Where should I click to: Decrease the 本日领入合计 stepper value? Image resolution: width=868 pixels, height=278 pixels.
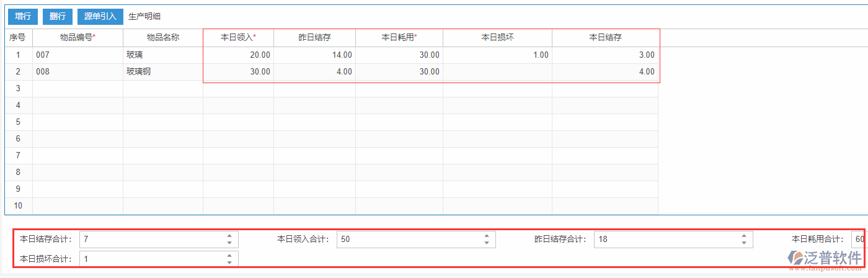487,243
